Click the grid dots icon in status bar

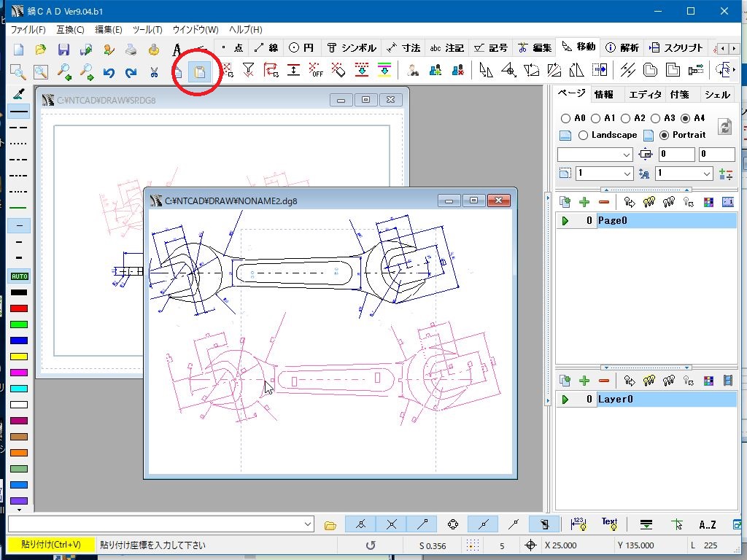(x=472, y=545)
